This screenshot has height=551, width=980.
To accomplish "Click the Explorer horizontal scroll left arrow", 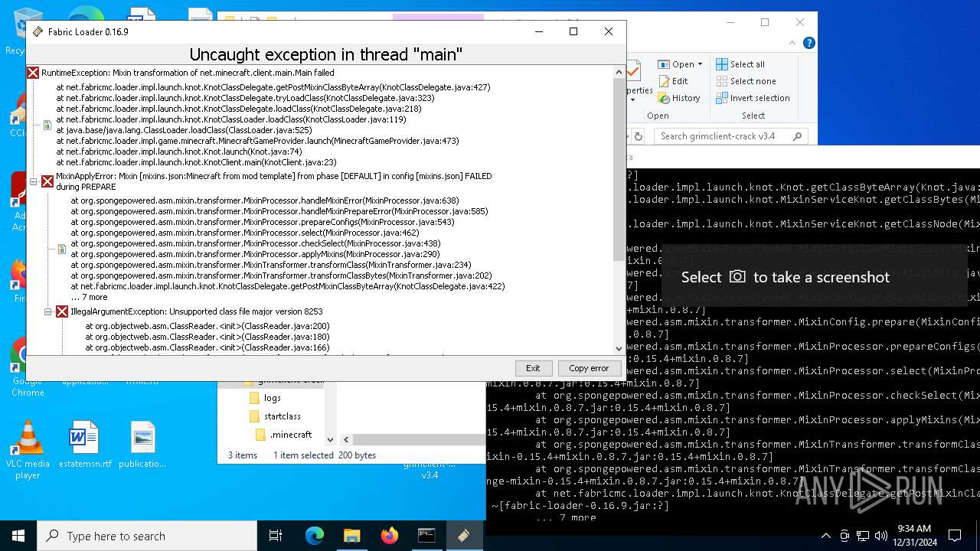I will tap(346, 439).
